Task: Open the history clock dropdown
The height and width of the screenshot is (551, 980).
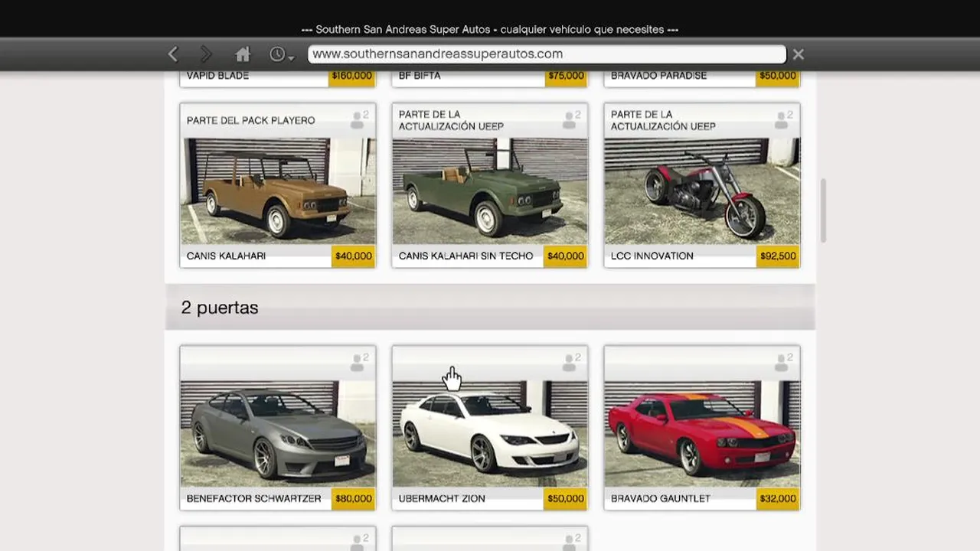Action: pyautogui.click(x=281, y=54)
